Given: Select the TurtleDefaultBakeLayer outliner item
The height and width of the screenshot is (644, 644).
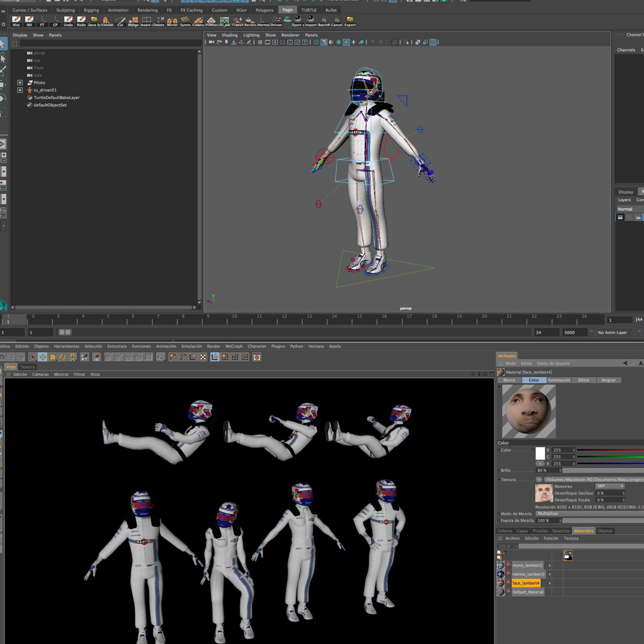Looking at the screenshot, I should pos(56,97).
